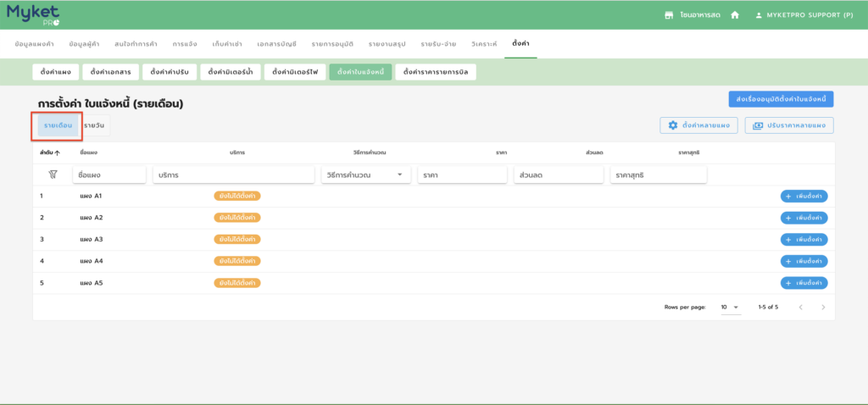The width and height of the screenshot is (868, 405).
Task: Click the แผง A1 row name
Action: click(92, 196)
